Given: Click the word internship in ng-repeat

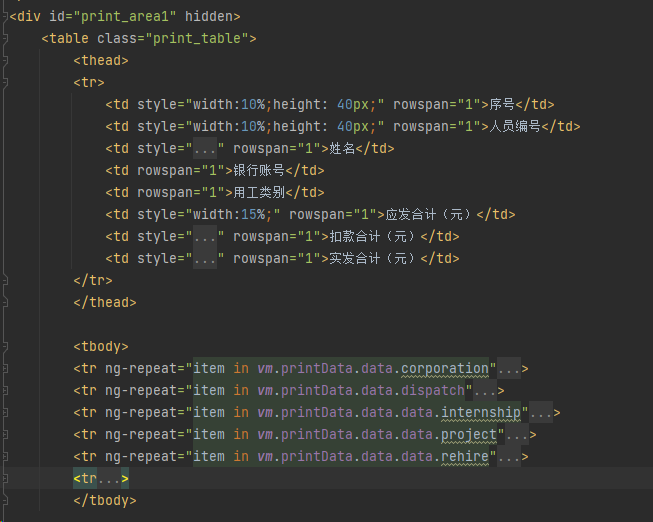Looking at the screenshot, I should pyautogui.click(x=481, y=412).
